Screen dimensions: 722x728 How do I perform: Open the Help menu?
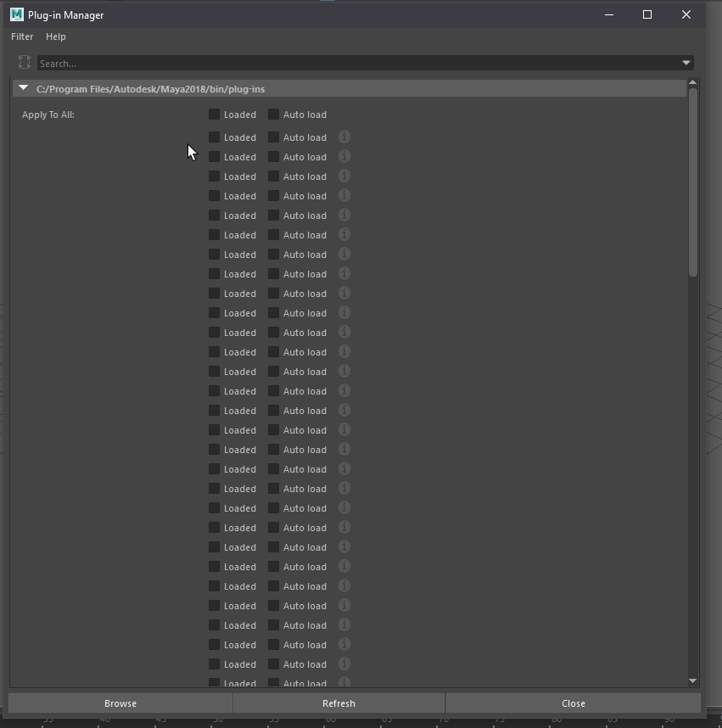[56, 36]
